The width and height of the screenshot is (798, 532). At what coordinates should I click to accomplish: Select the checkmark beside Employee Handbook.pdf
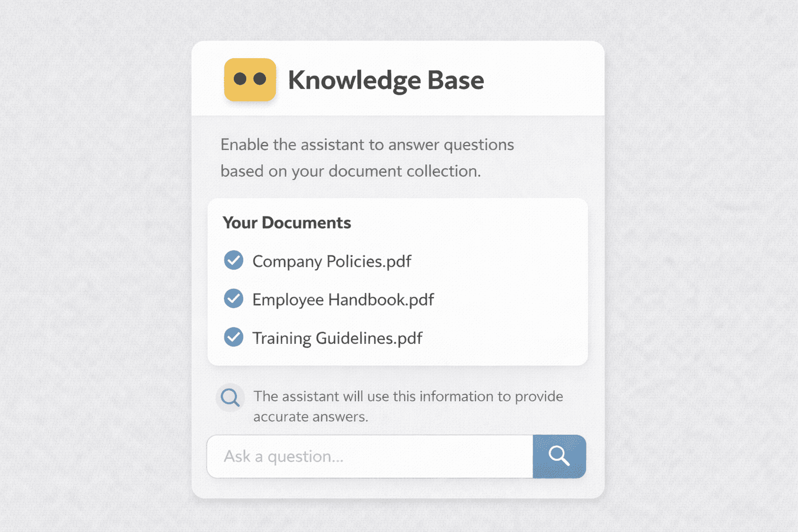click(x=234, y=299)
